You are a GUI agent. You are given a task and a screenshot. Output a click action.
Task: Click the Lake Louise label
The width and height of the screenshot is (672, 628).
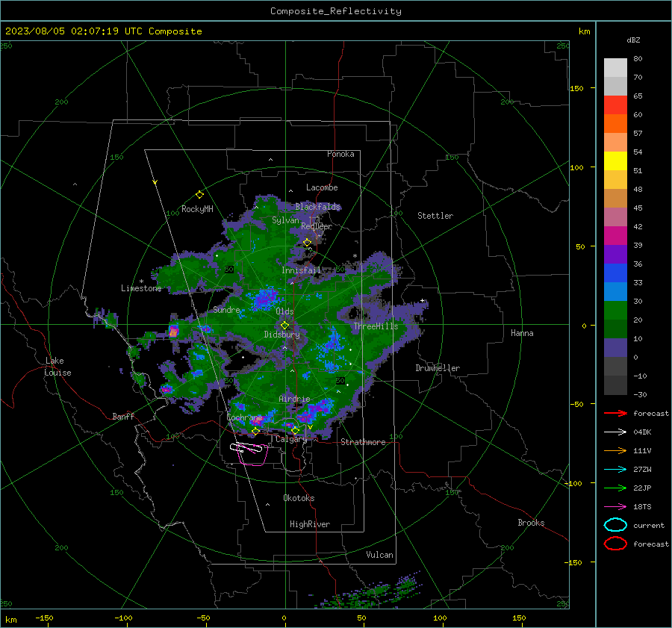pyautogui.click(x=57, y=367)
